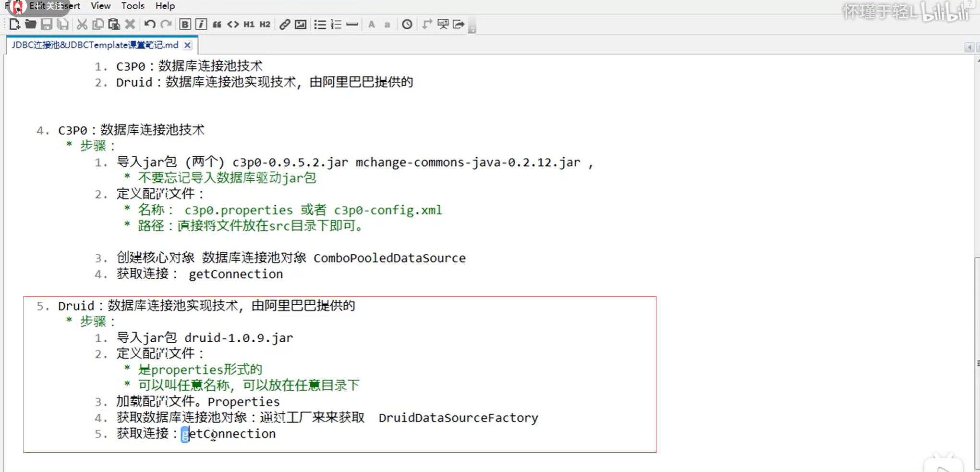Apply H1 heading formatting
980x472 pixels.
(249, 24)
